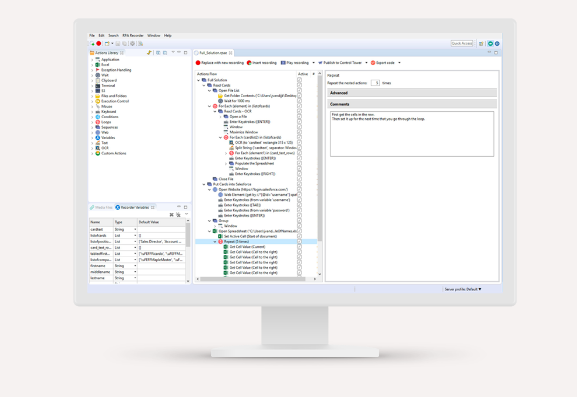Click the Save icon in main toolbar
Viewport: 577px width, 397px height.
pos(118,43)
